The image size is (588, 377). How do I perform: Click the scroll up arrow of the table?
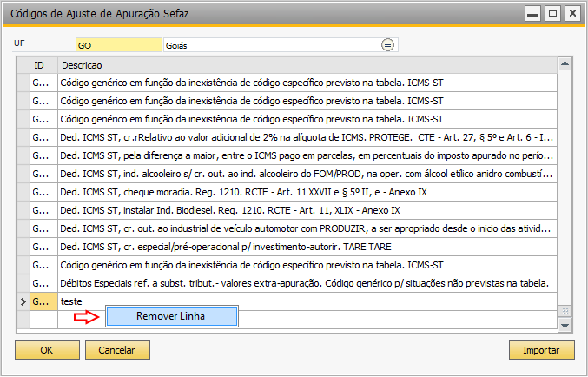coord(565,63)
